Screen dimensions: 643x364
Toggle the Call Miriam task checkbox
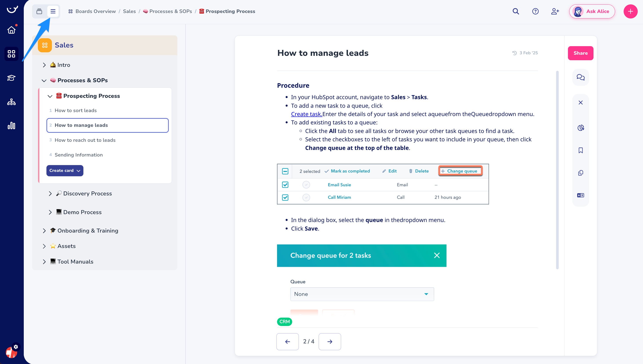[285, 197]
